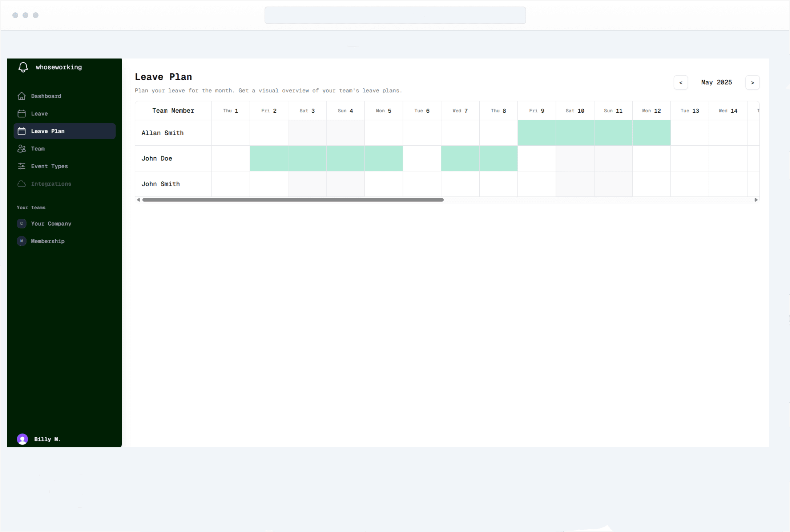Click scrollbar right arrow
Screen dimensions: 790x532
756,200
